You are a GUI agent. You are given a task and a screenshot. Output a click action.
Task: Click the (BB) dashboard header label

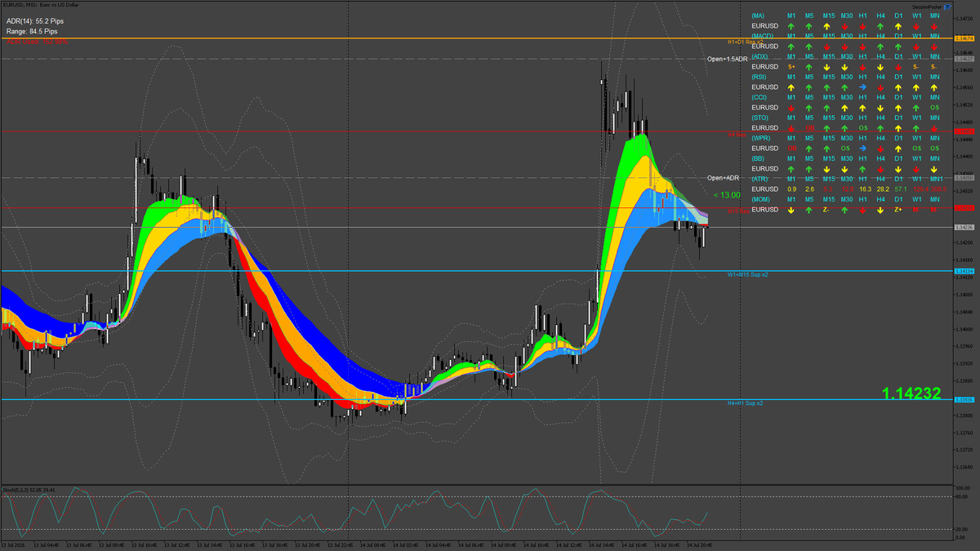(x=758, y=158)
